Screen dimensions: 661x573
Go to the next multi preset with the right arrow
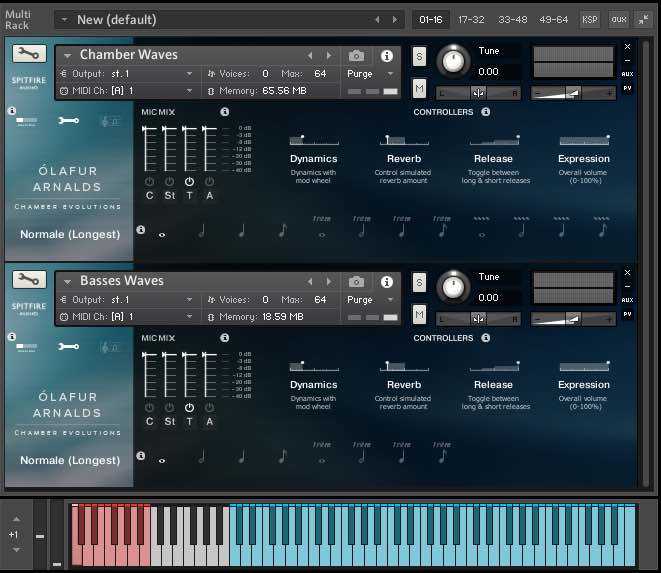tap(395, 19)
